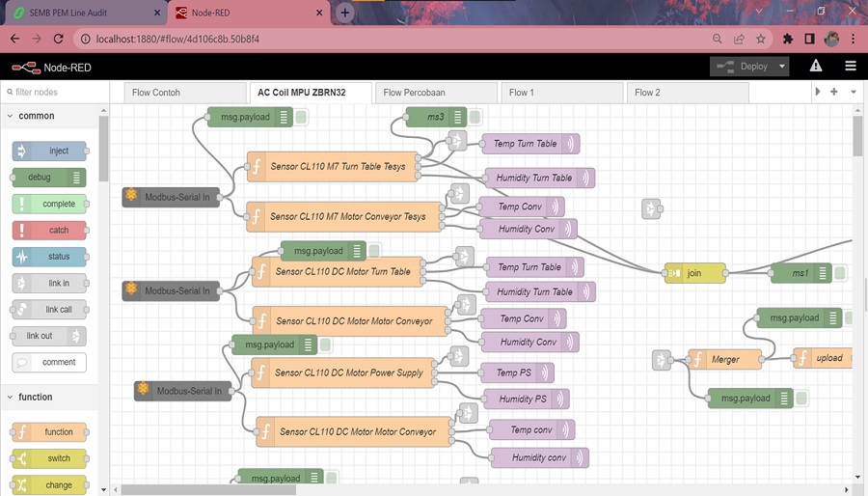Screen dimensions: 868x496
Task: Toggle the ms3 debug node output button
Action: (475, 117)
